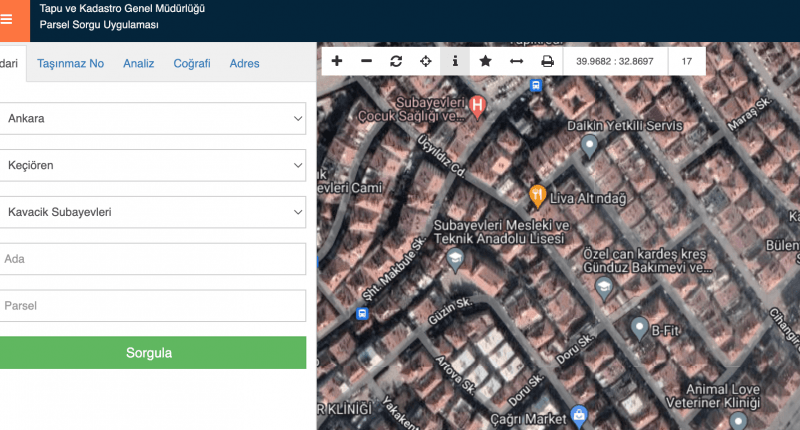Click the Daikin Yetkili Servis pin
Image resolution: width=800 pixels, height=430 pixels.
(589, 146)
